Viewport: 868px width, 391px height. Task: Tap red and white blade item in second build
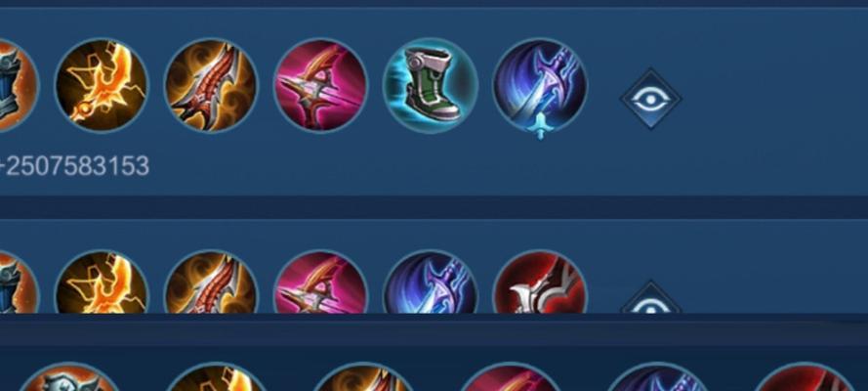[x=540, y=282]
